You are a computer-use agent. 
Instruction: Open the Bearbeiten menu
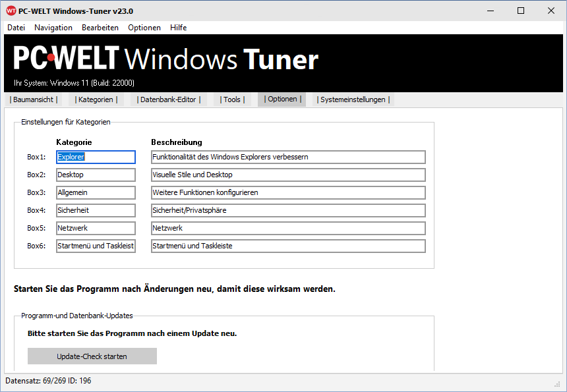click(100, 28)
